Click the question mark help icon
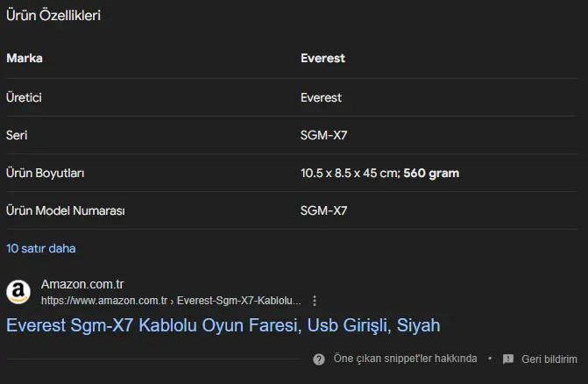 [x=319, y=359]
